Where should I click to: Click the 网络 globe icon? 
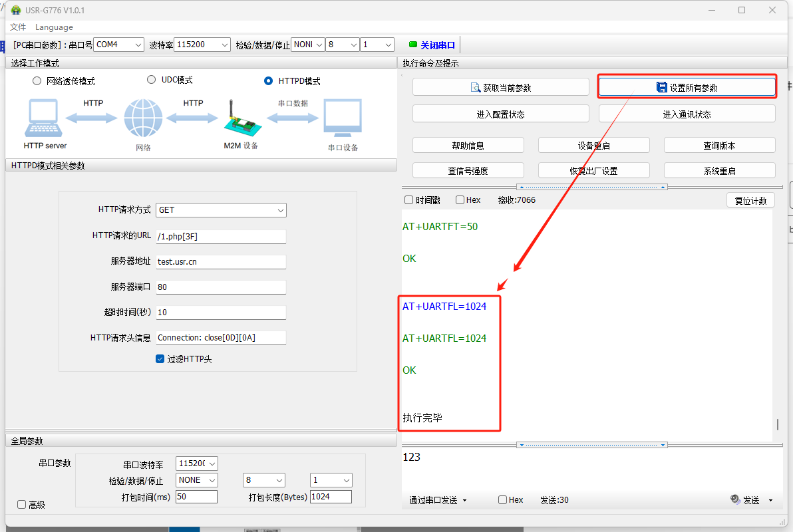coord(143,119)
